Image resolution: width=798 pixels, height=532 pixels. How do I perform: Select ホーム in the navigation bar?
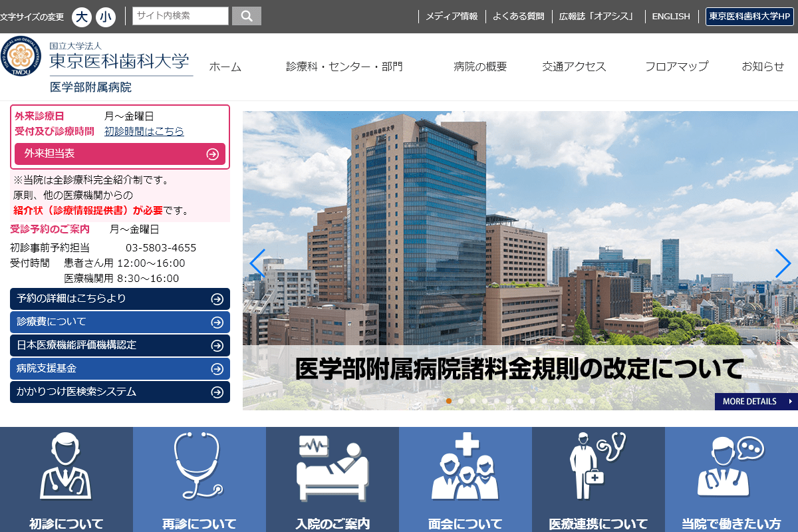click(226, 66)
